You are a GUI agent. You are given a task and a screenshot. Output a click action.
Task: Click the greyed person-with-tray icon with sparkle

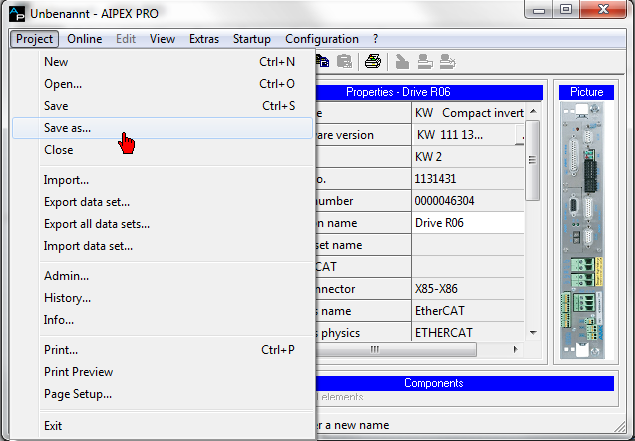pyautogui.click(x=448, y=62)
